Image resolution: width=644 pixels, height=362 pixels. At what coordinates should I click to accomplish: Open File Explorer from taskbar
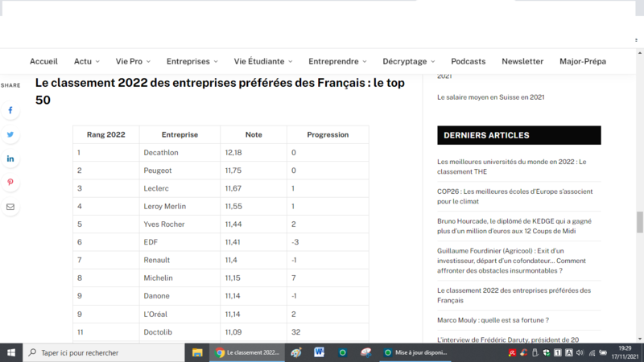point(197,352)
